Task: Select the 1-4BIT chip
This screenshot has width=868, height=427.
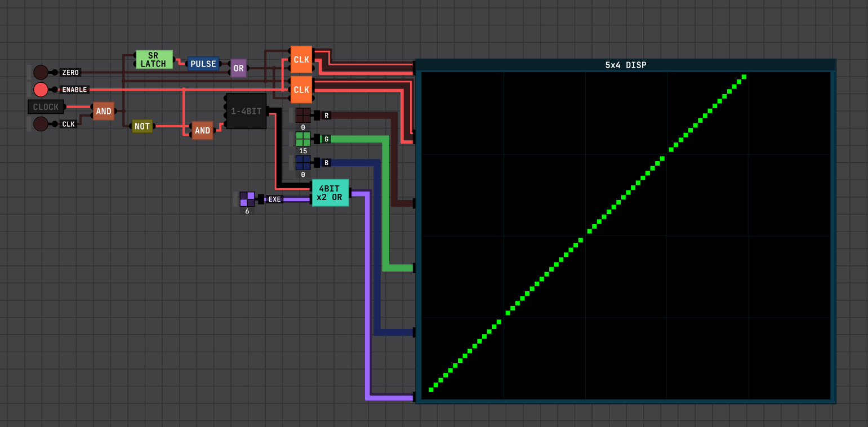Action: 246,111
